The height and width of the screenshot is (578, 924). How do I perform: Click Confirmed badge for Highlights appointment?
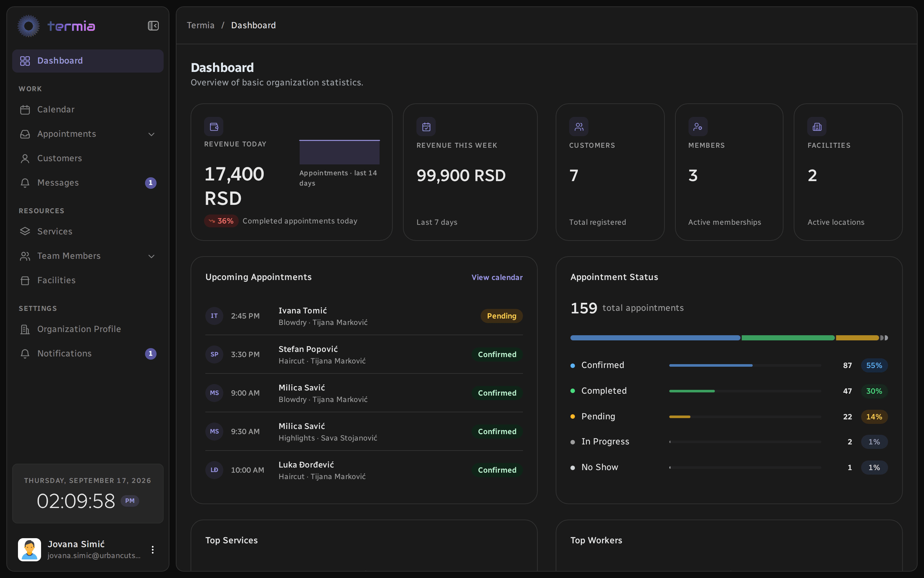pyautogui.click(x=497, y=431)
